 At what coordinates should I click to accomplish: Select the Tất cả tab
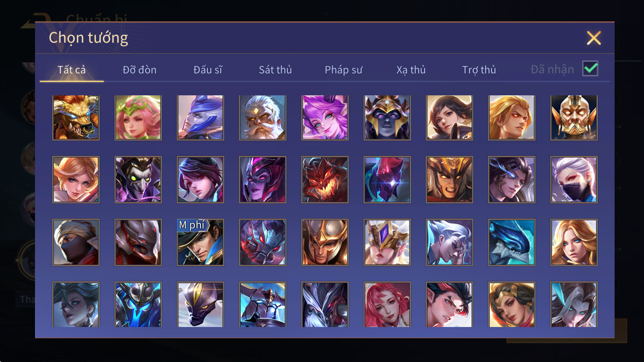72,70
